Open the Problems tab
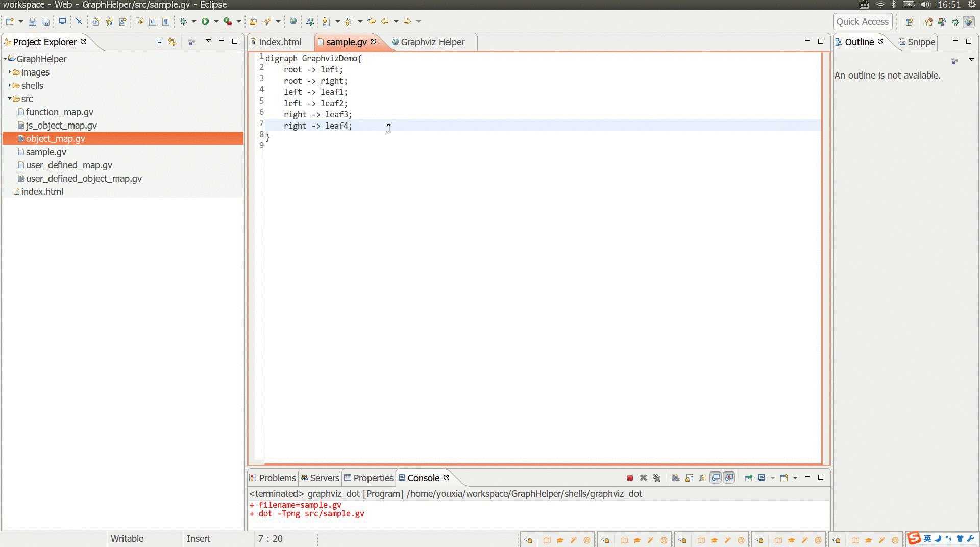This screenshot has height=547, width=980. 273,478
